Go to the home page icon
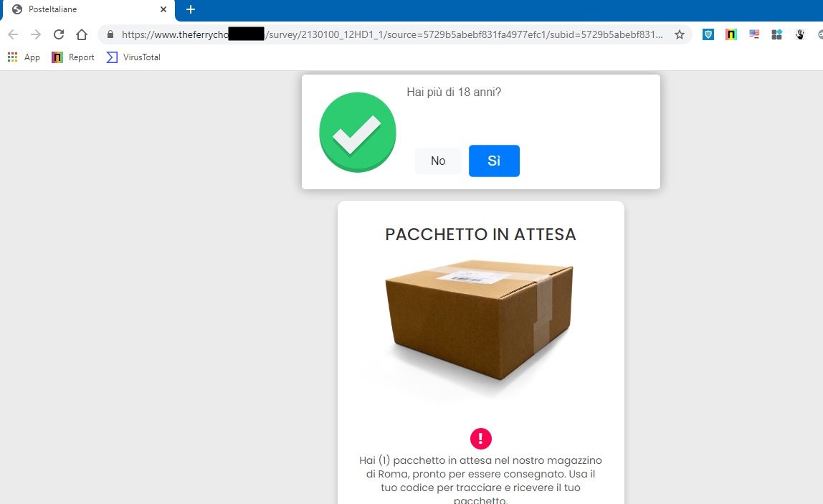 pyautogui.click(x=81, y=34)
